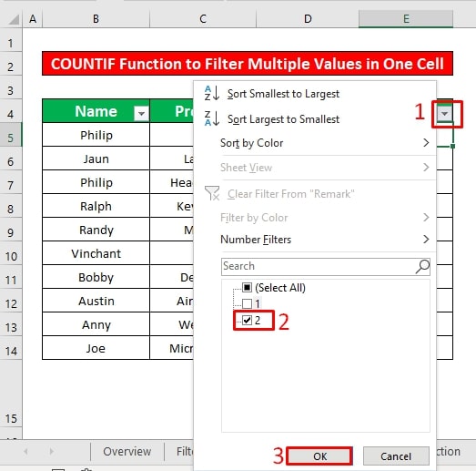The height and width of the screenshot is (471, 476).
Task: Open the Remark column filter dropdown arrow
Action: point(444,114)
